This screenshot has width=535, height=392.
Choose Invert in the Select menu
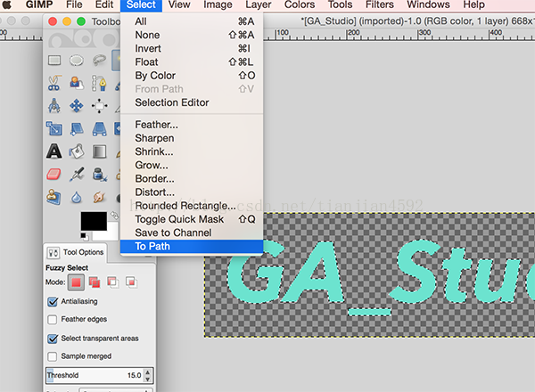[192, 49]
